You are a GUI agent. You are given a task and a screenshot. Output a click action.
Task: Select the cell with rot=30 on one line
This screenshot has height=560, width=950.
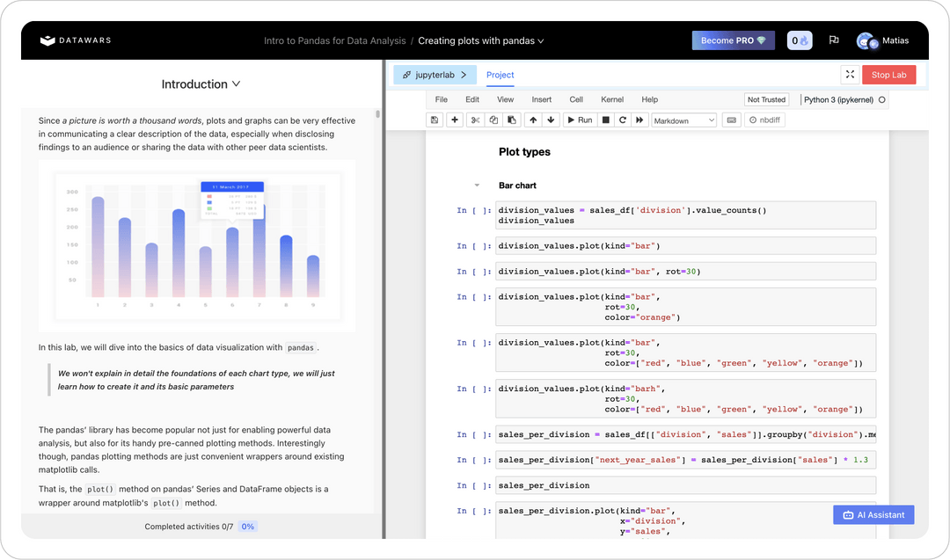coord(685,272)
